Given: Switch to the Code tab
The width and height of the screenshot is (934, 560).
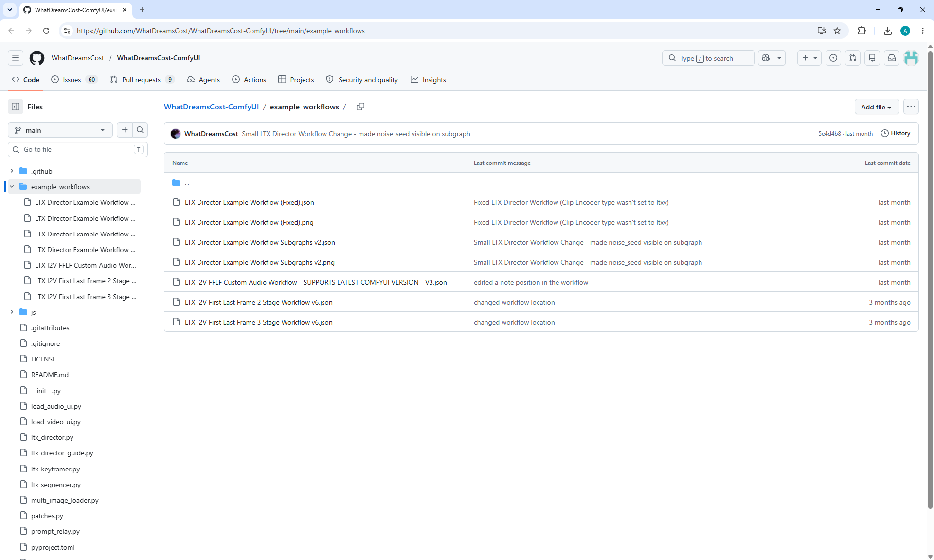Looking at the screenshot, I should 26,80.
